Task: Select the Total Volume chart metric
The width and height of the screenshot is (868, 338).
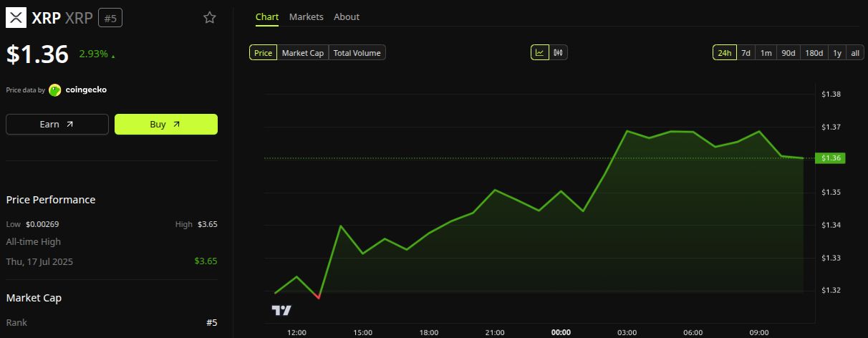Action: [357, 52]
